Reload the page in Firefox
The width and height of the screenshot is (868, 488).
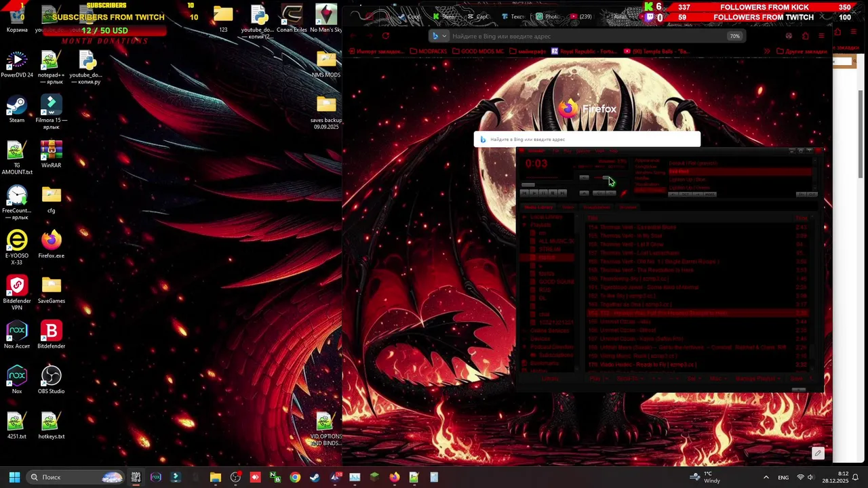[x=386, y=36]
